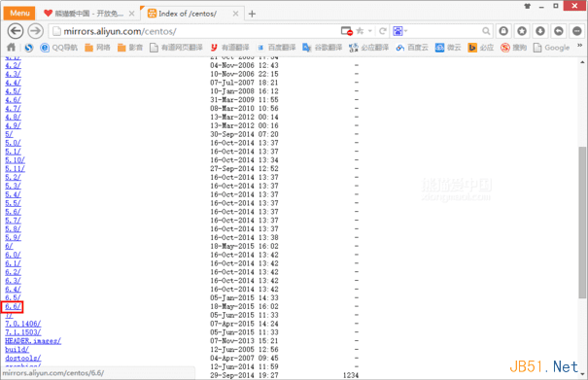
Task: Open the 5.10/ directory link
Action: click(x=15, y=159)
